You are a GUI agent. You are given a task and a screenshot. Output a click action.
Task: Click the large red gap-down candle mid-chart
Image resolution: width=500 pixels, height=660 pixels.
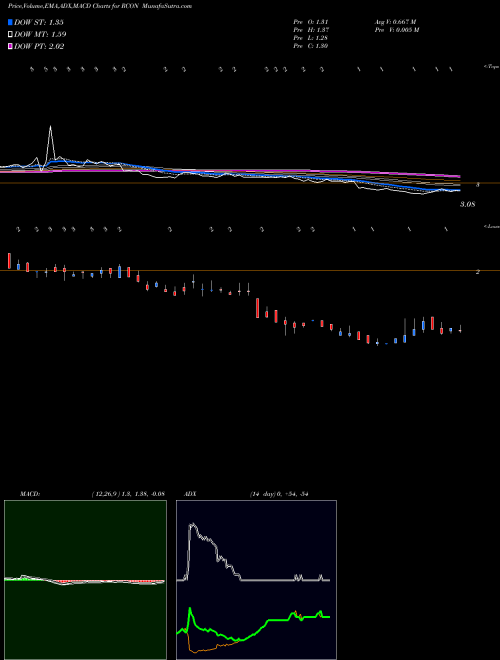[x=258, y=308]
